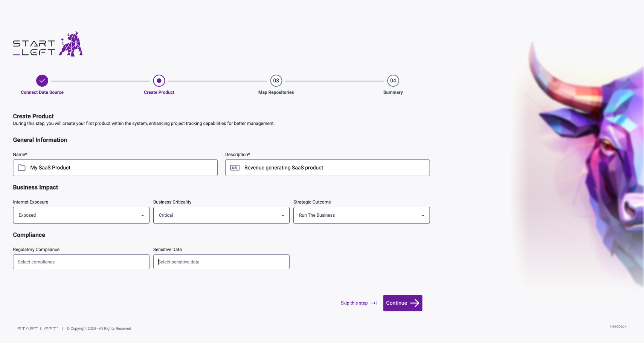The image size is (644, 343).
Task: Click the AB icon in the Description field
Action: (235, 167)
